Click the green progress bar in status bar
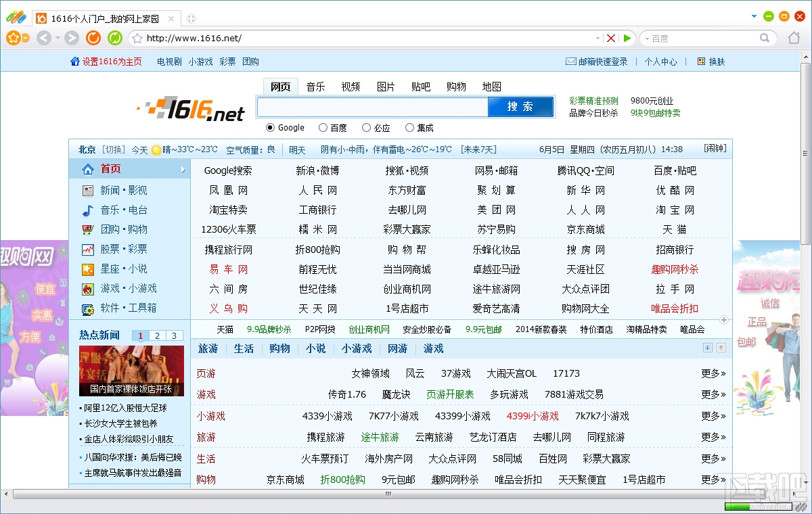 [x=736, y=506]
